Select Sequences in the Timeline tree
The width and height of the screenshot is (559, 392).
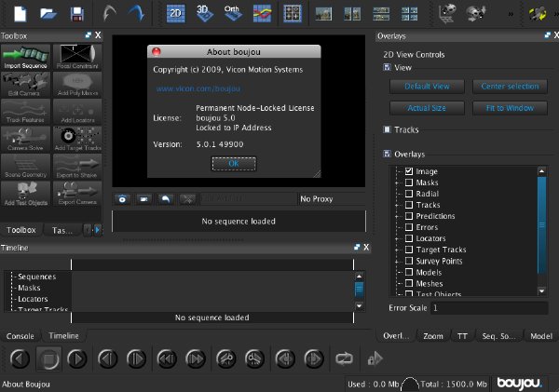tap(36, 277)
